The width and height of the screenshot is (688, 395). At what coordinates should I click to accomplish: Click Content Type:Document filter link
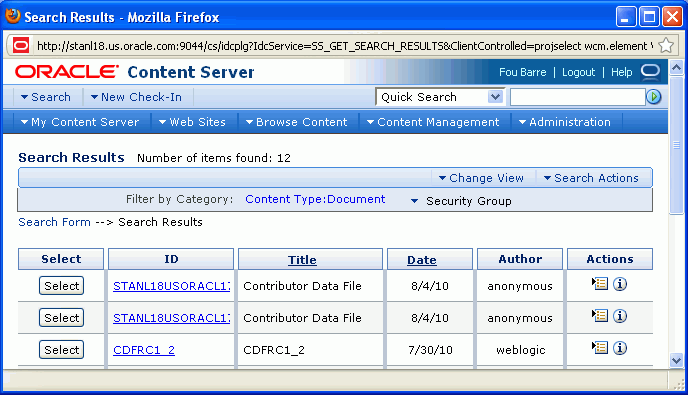tap(315, 199)
